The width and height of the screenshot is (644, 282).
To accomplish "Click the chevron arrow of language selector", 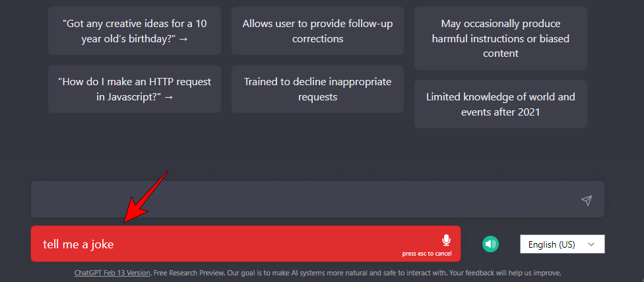I will (x=591, y=244).
